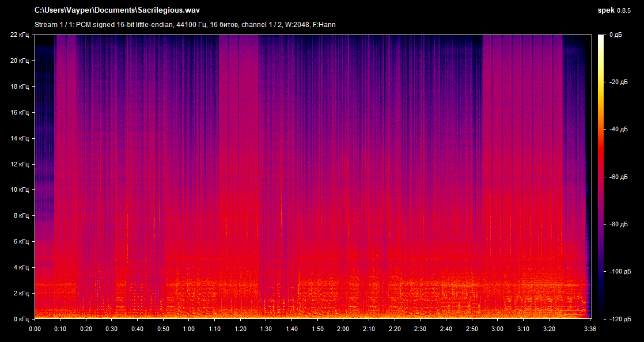Select the 0:20 time marker
Image resolution: width=644 pixels, height=342 pixels.
[x=86, y=329]
